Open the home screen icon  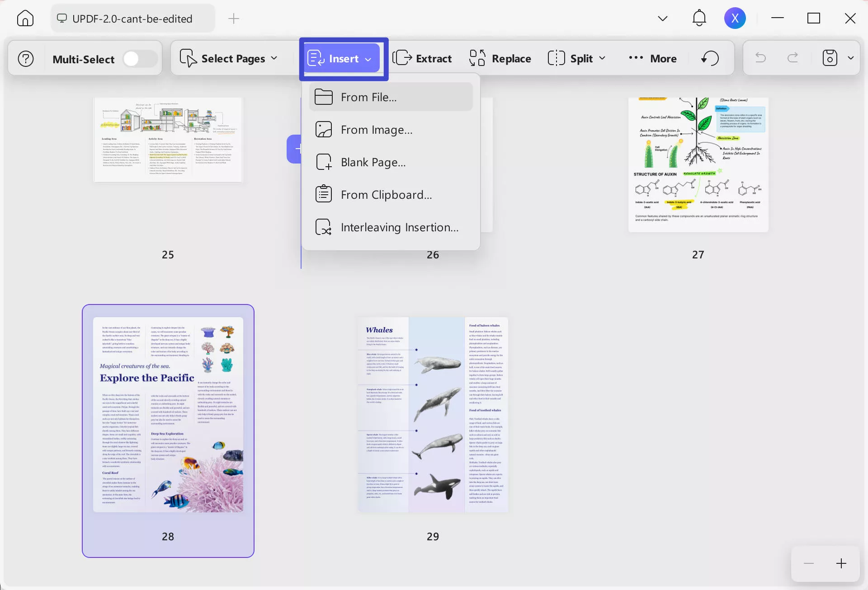point(25,18)
